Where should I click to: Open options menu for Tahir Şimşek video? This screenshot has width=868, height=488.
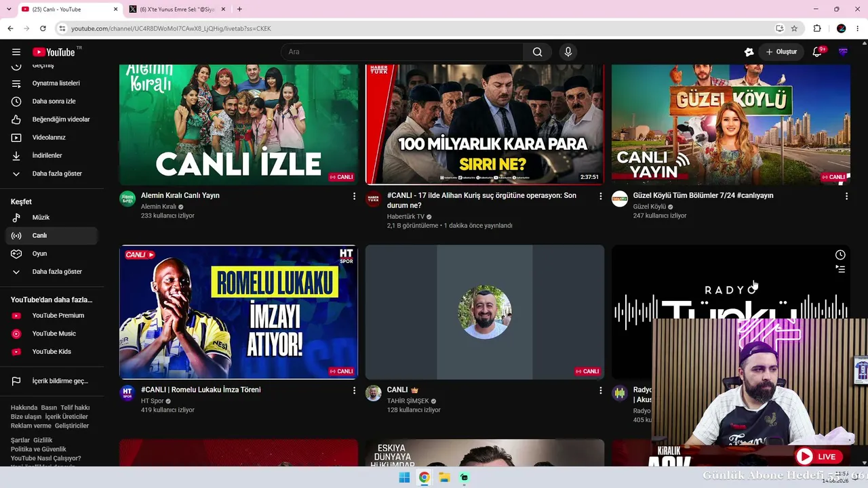(x=600, y=390)
